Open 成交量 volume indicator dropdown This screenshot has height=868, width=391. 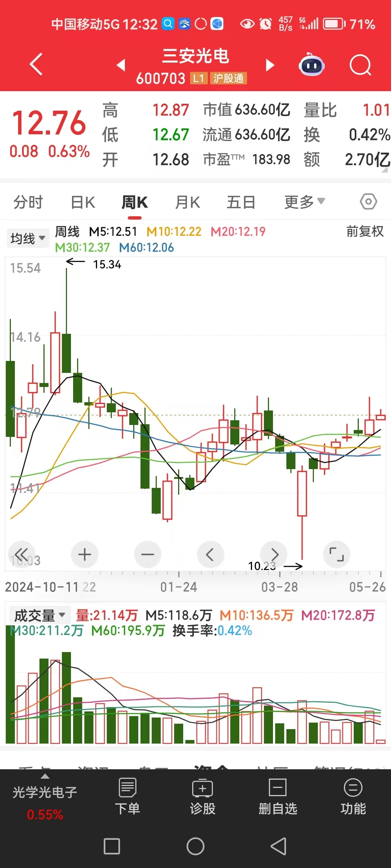[x=39, y=615]
